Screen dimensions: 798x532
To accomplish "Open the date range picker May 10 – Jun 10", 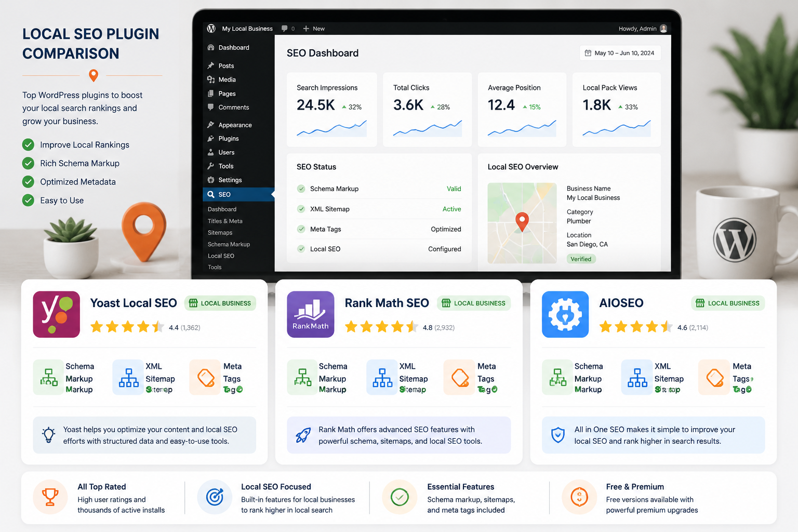I will tap(620, 53).
